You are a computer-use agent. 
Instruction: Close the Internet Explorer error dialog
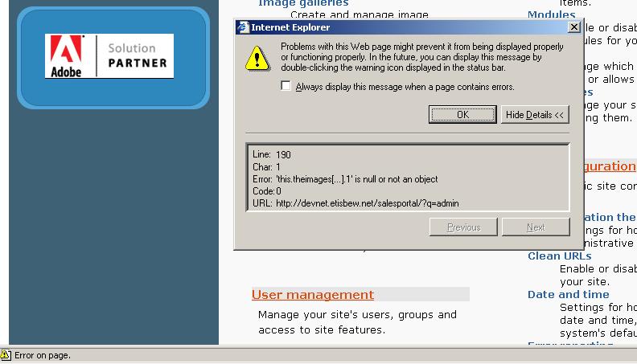tap(573, 27)
